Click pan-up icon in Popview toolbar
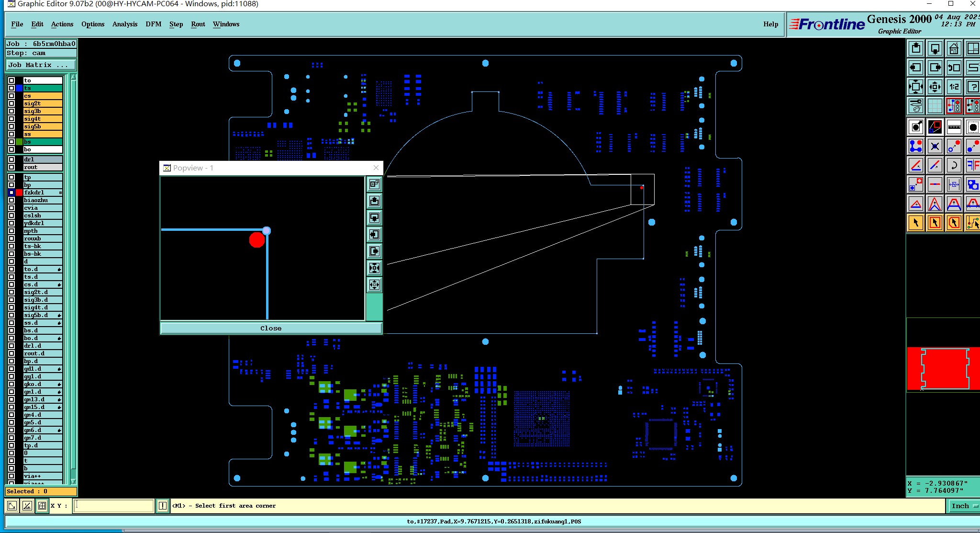The height and width of the screenshot is (533, 980). point(374,201)
